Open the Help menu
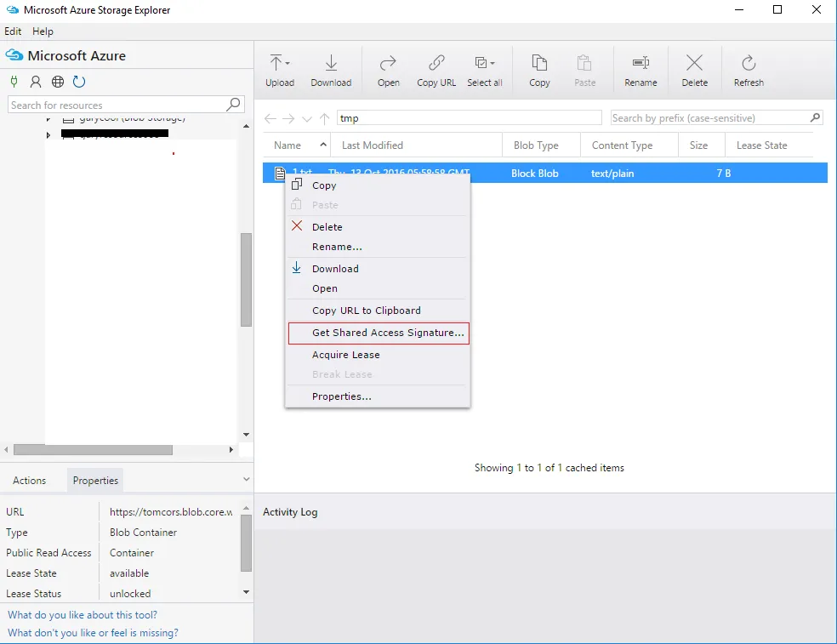 pyautogui.click(x=43, y=31)
